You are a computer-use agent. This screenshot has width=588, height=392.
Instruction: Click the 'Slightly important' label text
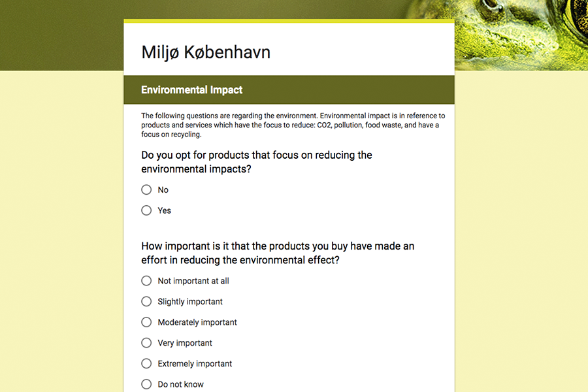pos(190,302)
